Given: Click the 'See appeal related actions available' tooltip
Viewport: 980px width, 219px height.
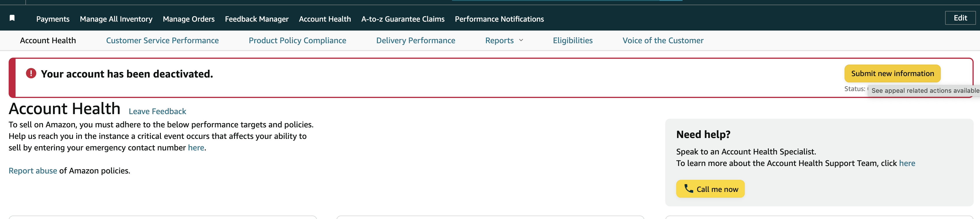Looking at the screenshot, I should (924, 90).
